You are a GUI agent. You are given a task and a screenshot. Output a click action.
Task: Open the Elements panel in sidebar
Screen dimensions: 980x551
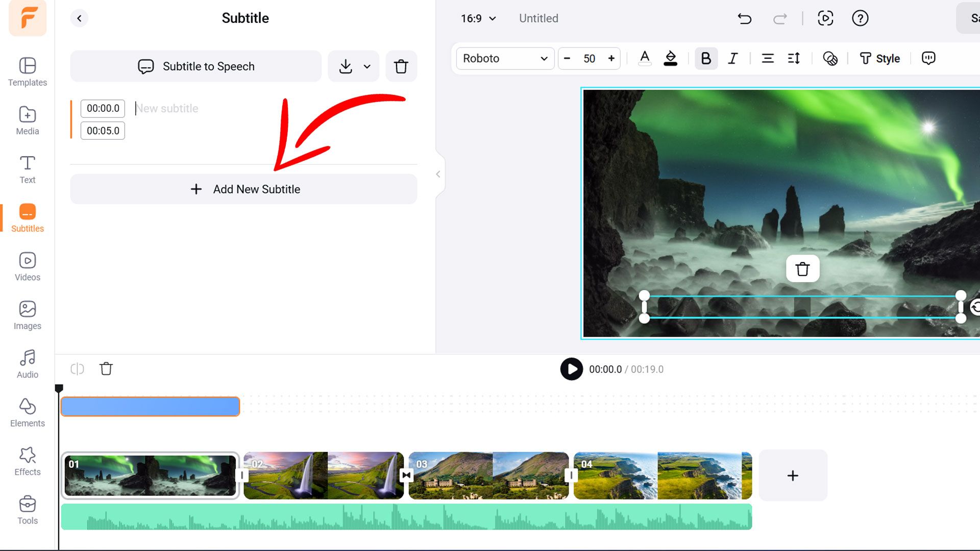[x=27, y=413]
